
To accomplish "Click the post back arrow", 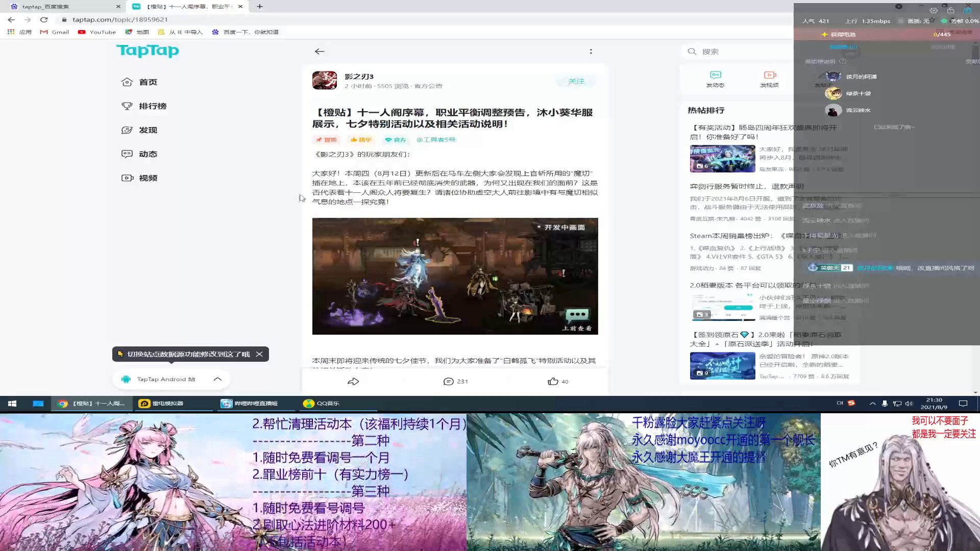I will 320,51.
